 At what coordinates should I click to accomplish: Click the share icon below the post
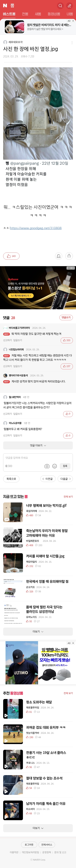pyautogui.click(x=69, y=256)
